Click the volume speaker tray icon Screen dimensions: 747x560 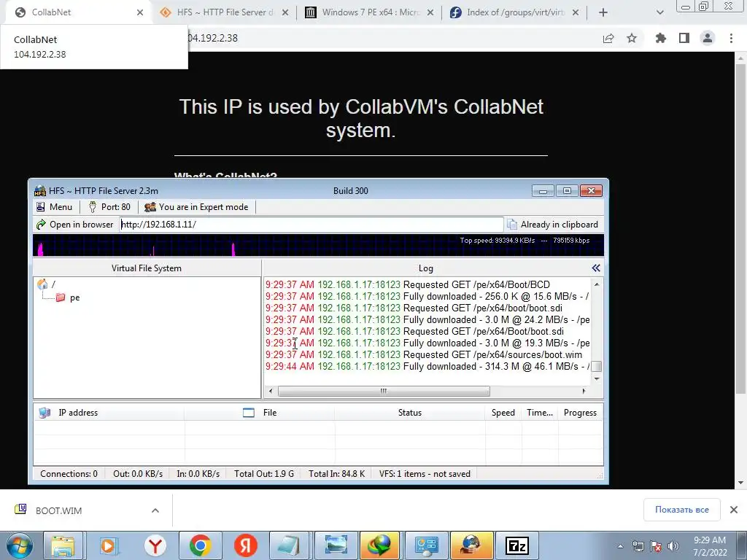coord(673,546)
